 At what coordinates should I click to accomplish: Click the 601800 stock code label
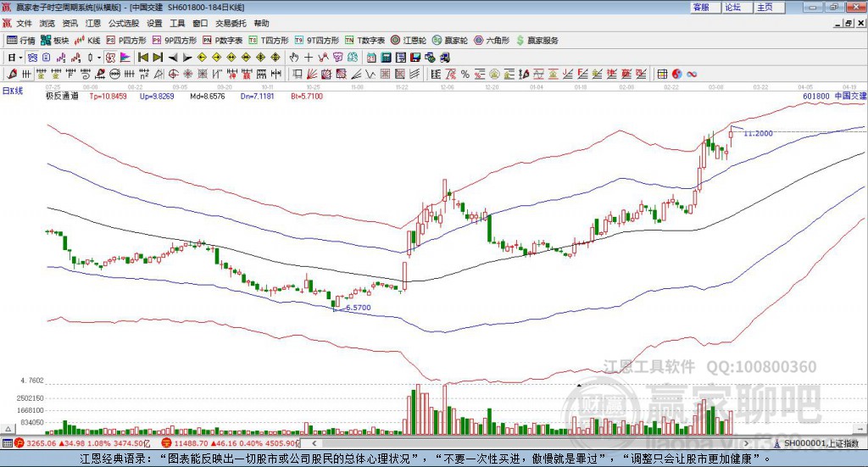816,96
